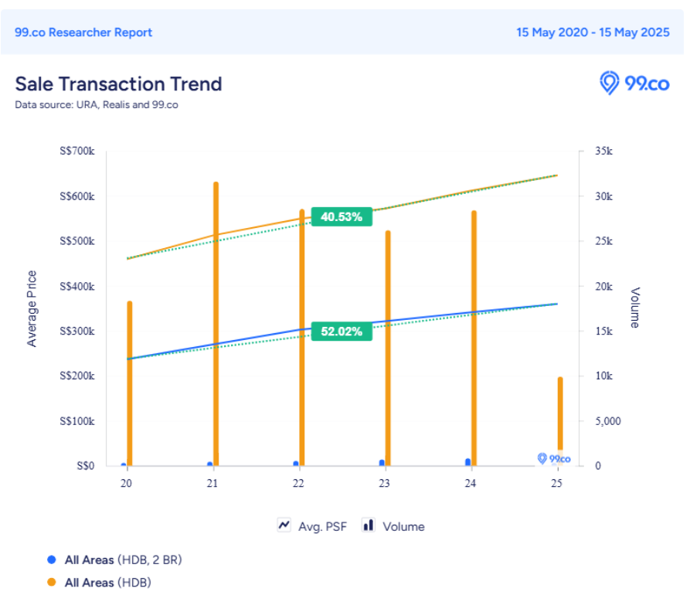Image resolution: width=700 pixels, height=602 pixels.
Task: Toggle the All Areas (HDB) series
Action: click(107, 583)
